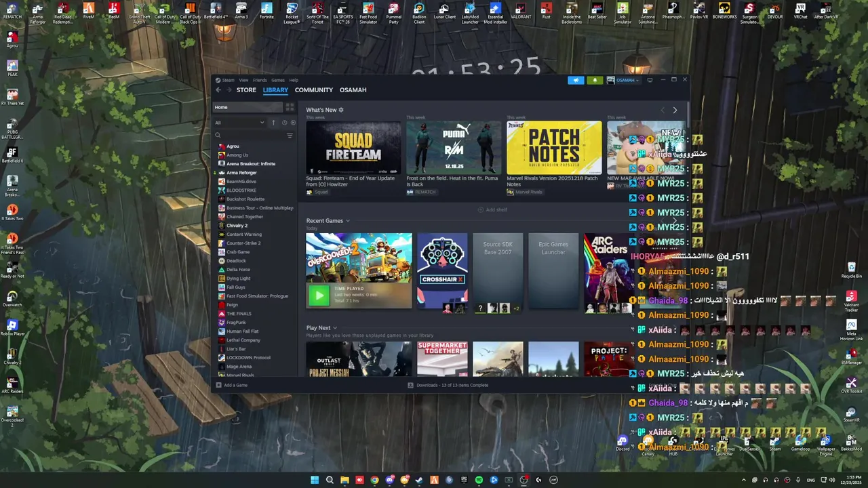Go back using Steam's back arrow
868x488 pixels.
coord(218,90)
